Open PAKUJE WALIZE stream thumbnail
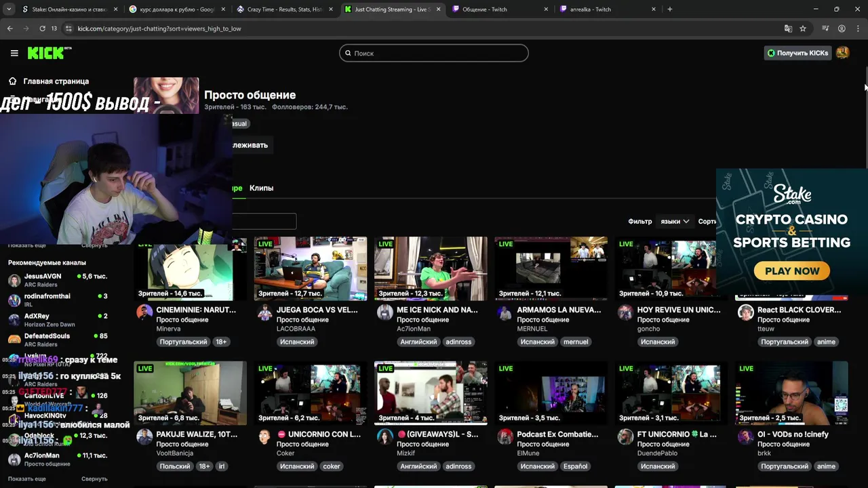 pyautogui.click(x=190, y=393)
